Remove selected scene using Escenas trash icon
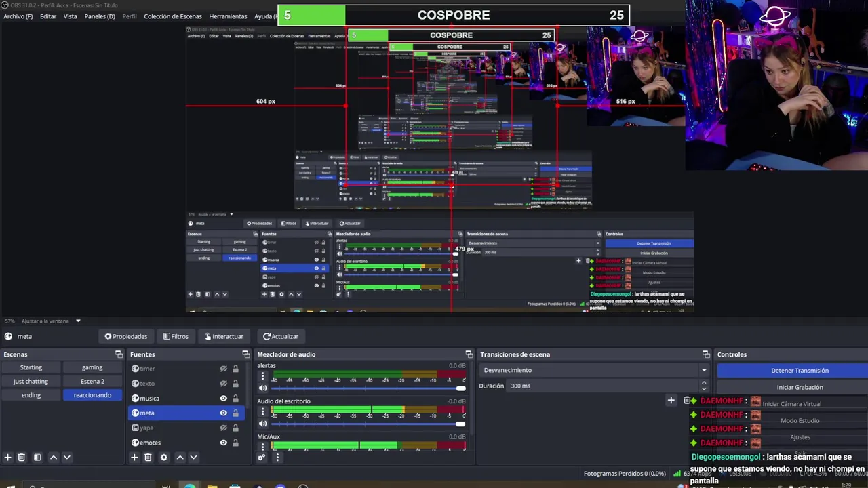 [x=22, y=457]
